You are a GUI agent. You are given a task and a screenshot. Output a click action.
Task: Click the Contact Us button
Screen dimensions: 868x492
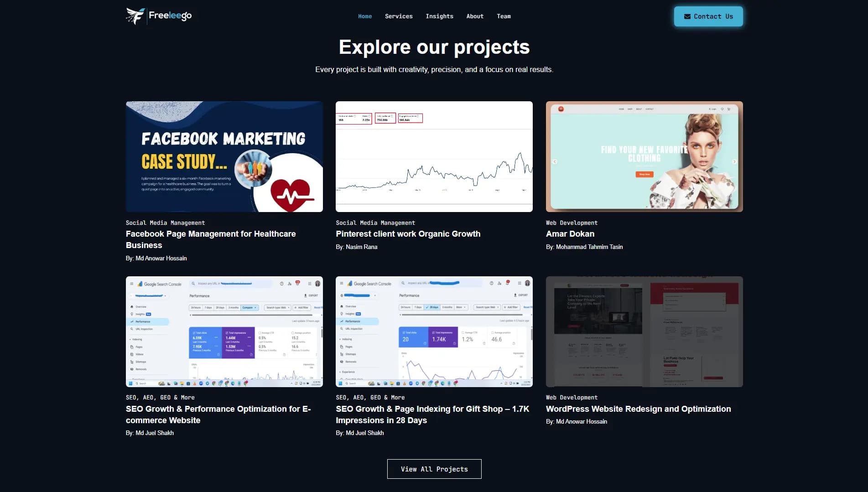click(708, 16)
